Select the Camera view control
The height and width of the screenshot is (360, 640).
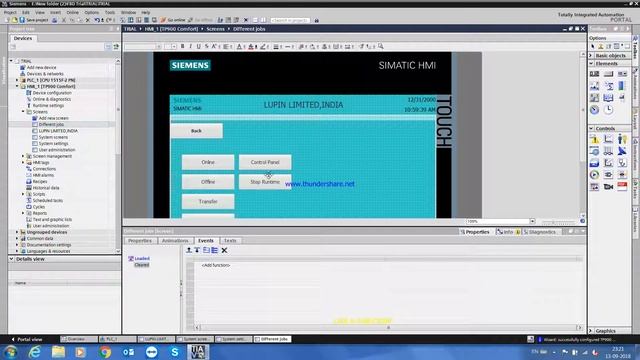pos(608,187)
